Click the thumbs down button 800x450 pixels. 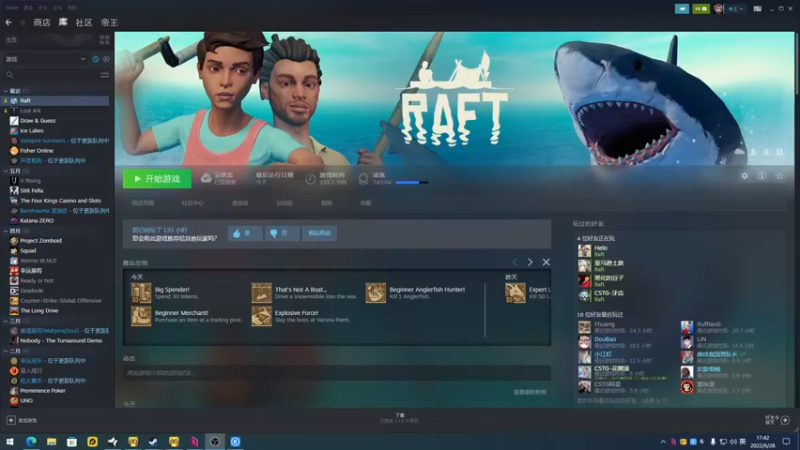[282, 233]
